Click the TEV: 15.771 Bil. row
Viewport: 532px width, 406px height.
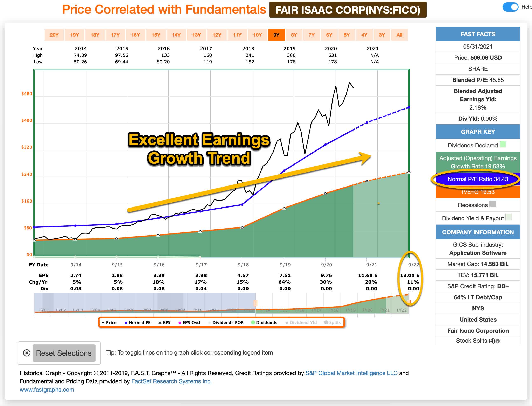pyautogui.click(x=478, y=275)
